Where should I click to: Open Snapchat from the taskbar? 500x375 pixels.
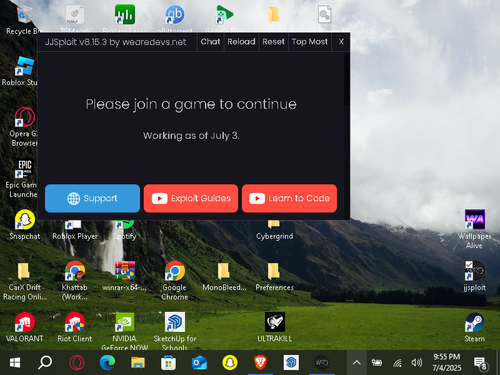(230, 363)
